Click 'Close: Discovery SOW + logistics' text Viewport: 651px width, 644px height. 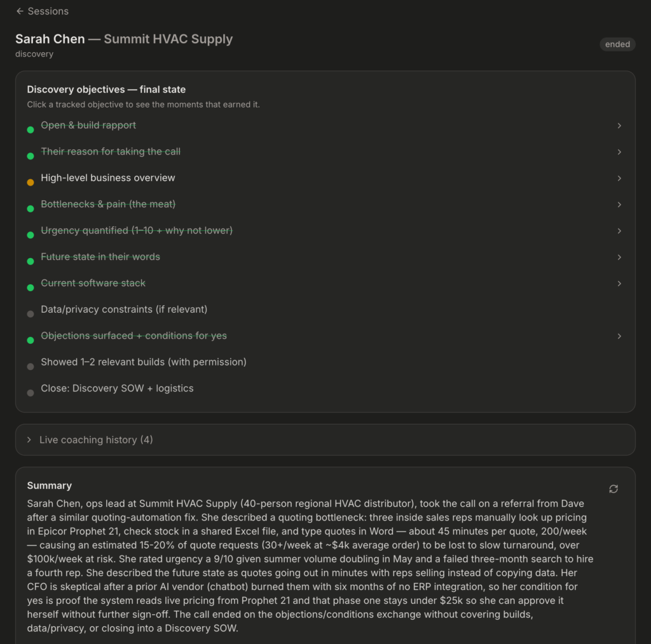tap(117, 388)
